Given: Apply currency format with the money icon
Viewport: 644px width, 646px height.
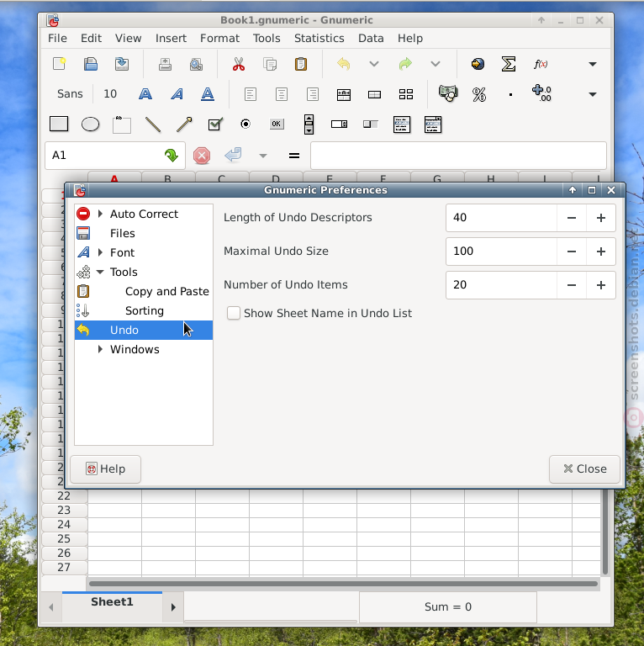Looking at the screenshot, I should (x=448, y=93).
